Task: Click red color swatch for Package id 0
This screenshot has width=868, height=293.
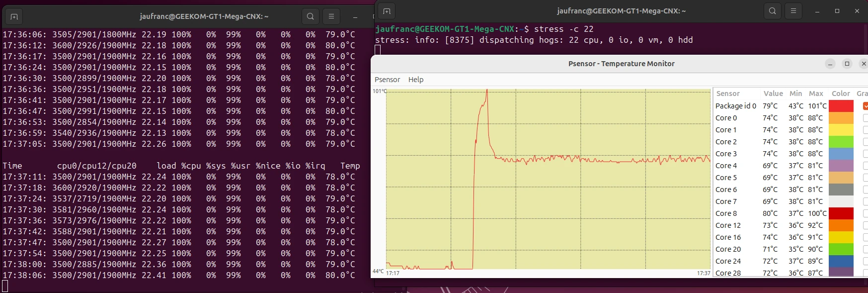Action: (x=841, y=106)
